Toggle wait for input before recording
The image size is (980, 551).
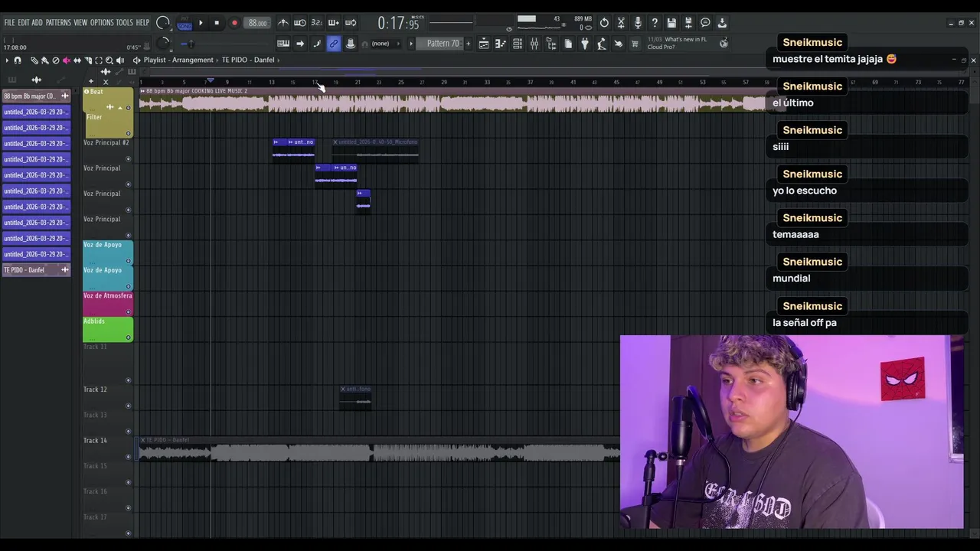[300, 23]
